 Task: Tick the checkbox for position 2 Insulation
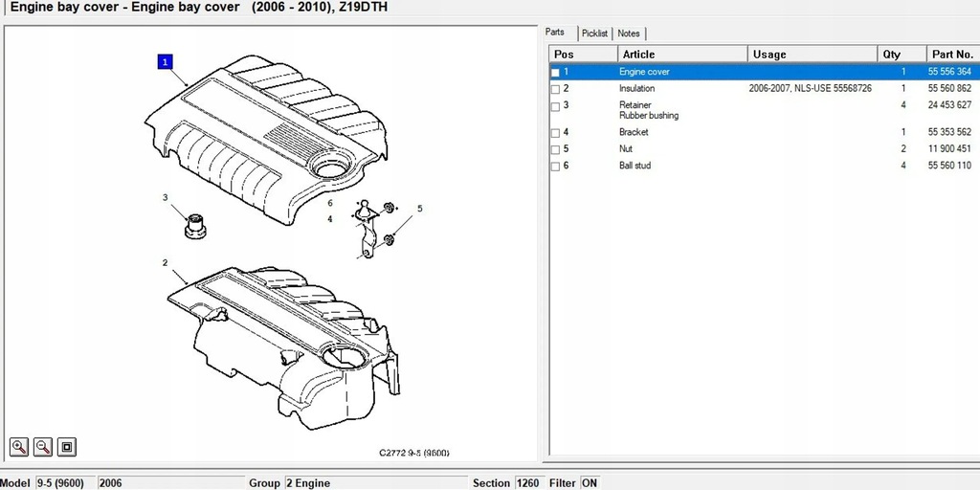pos(555,89)
